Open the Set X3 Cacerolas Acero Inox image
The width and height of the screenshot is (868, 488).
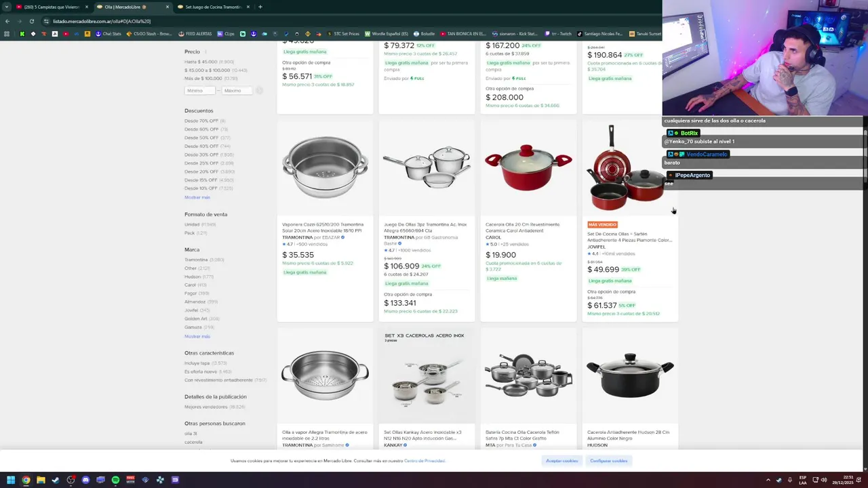tap(427, 376)
